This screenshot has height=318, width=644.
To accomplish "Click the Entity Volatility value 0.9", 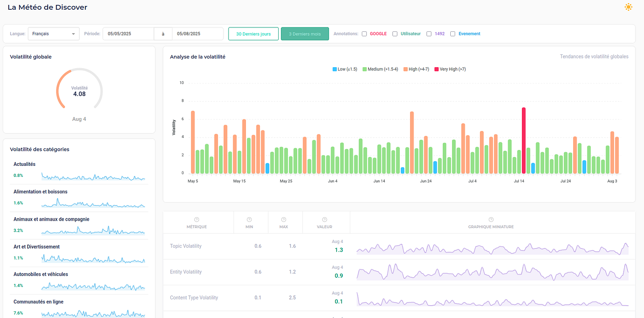I will click(x=339, y=276).
